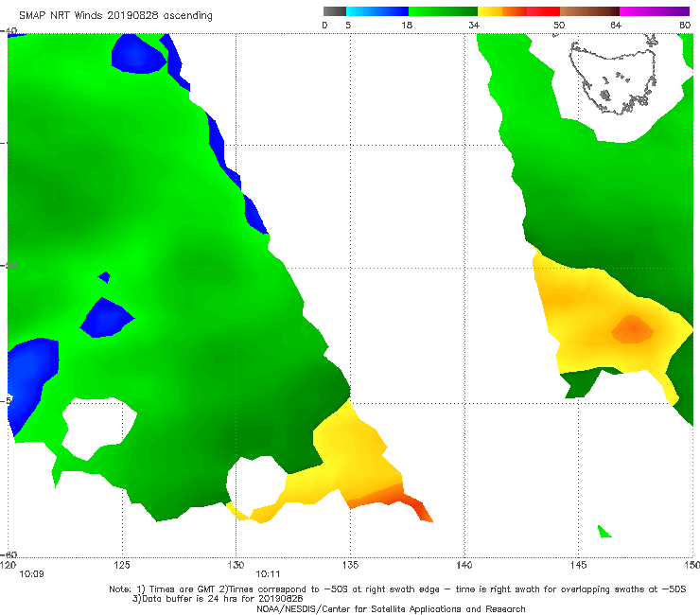
Task: Click the red-orange wind streak near 137E
Action: point(393,502)
